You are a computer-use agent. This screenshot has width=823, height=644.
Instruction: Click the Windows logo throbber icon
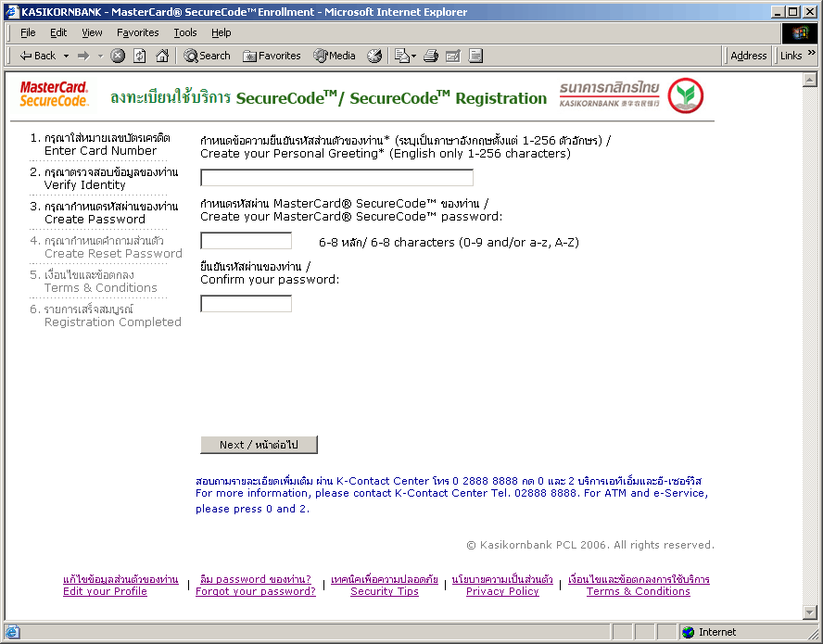coord(800,32)
